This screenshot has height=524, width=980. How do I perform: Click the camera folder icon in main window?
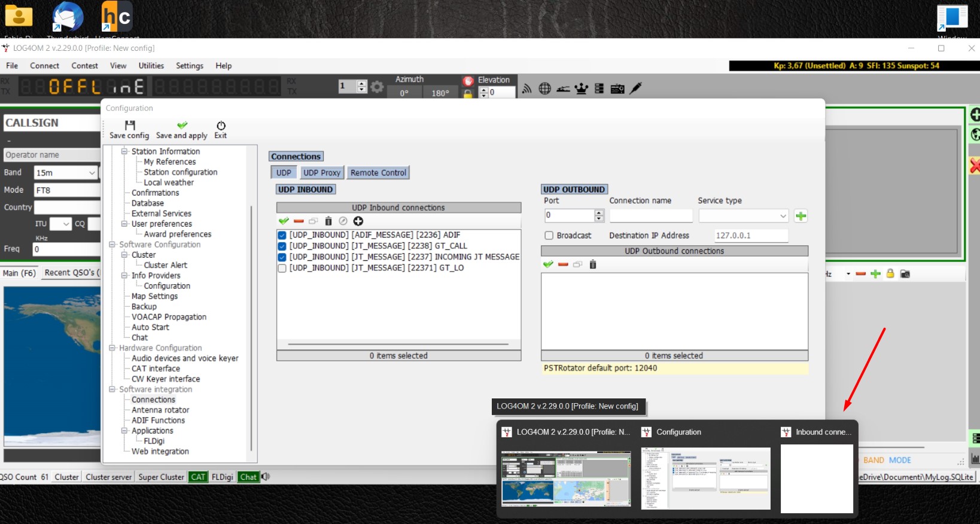905,274
